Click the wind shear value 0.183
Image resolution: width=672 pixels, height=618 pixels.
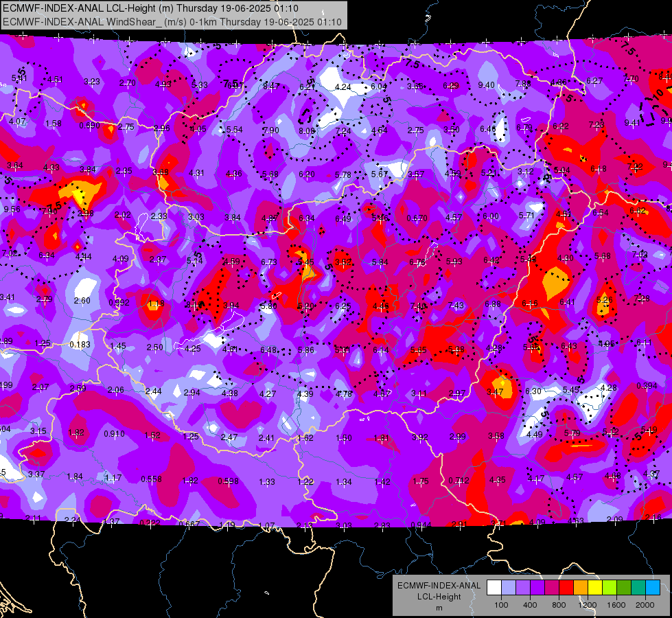[x=80, y=345]
